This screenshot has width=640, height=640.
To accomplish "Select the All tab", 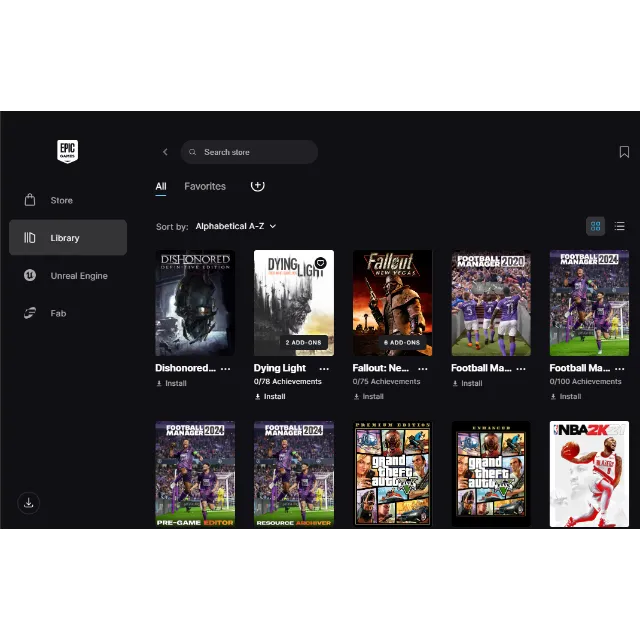I will pyautogui.click(x=161, y=186).
